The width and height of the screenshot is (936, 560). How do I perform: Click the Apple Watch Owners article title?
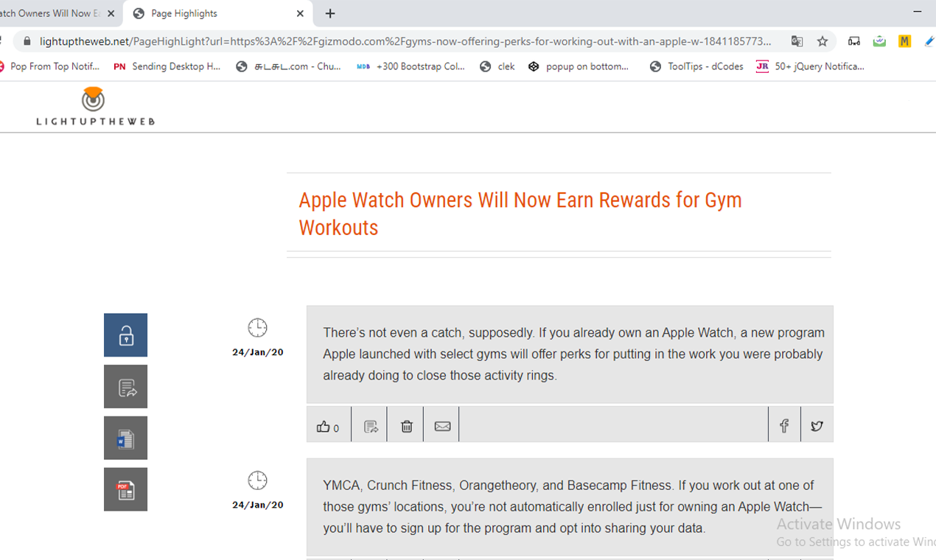point(520,214)
